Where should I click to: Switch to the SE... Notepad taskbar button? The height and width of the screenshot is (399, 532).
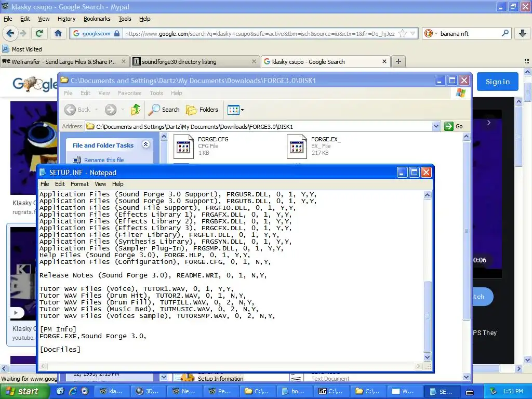tap(442, 391)
